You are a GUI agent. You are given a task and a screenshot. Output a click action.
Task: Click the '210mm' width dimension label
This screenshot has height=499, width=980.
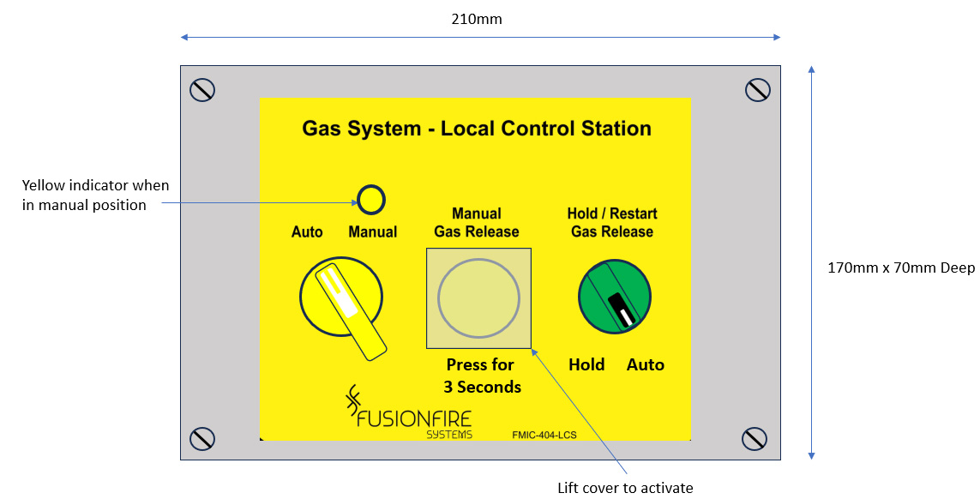[x=477, y=19]
